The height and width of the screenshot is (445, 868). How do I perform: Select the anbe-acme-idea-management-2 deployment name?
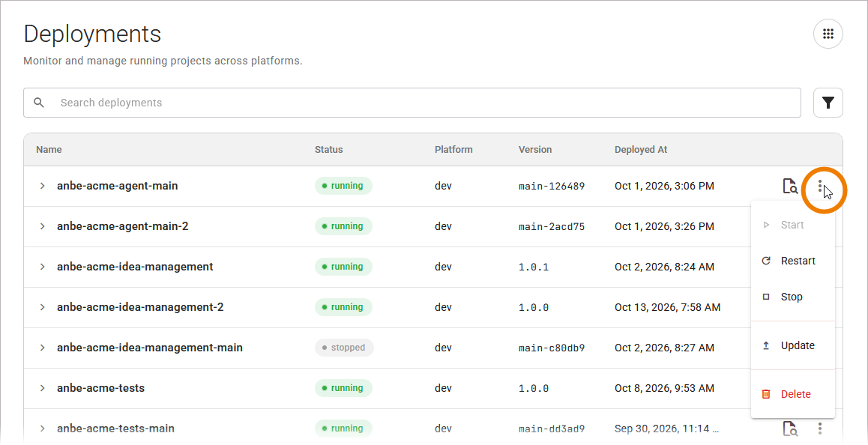click(140, 307)
